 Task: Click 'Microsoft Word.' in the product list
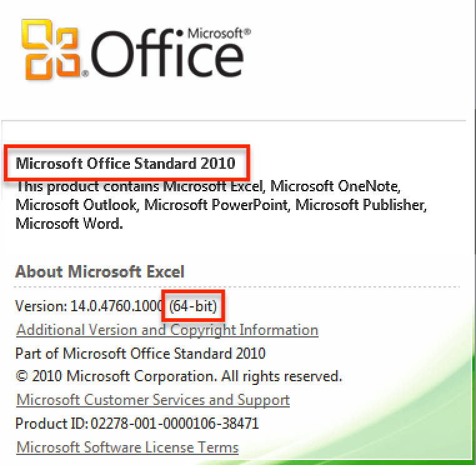pyautogui.click(x=69, y=223)
